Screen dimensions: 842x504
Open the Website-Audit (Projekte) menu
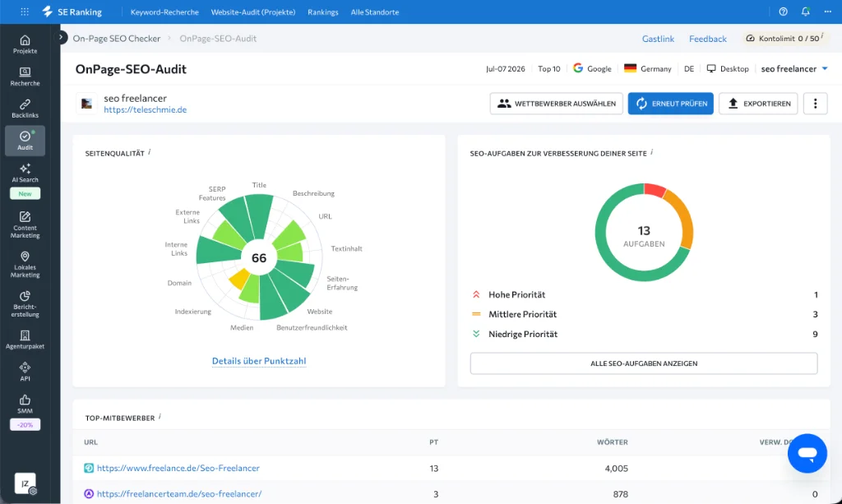253,12
